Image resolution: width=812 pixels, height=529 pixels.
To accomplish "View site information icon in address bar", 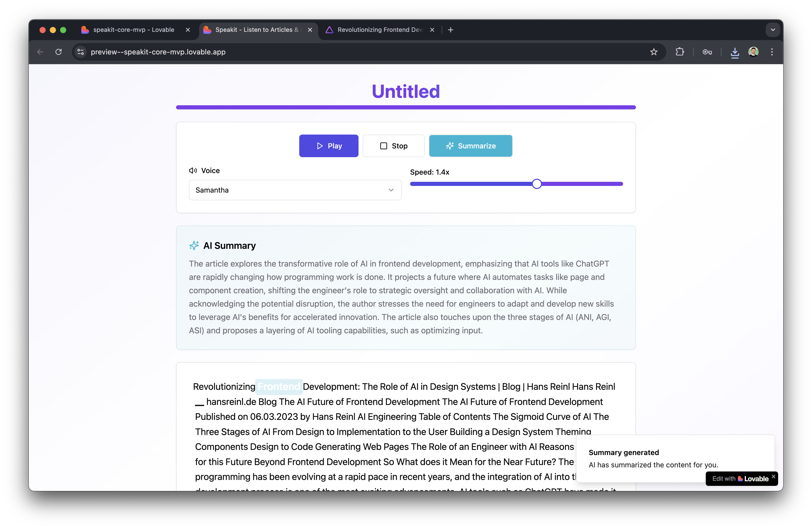I will coord(81,52).
